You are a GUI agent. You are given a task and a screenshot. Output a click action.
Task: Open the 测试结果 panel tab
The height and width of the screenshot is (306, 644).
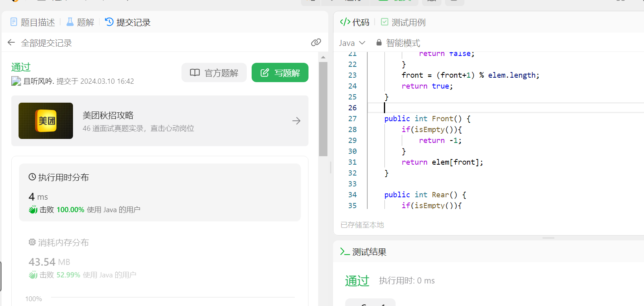point(363,252)
